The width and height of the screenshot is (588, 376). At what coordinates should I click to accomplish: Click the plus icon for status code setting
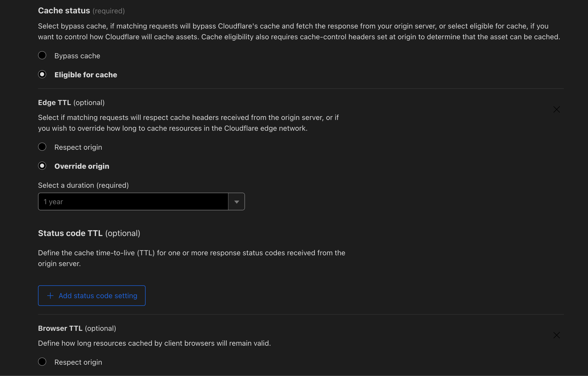click(x=50, y=295)
